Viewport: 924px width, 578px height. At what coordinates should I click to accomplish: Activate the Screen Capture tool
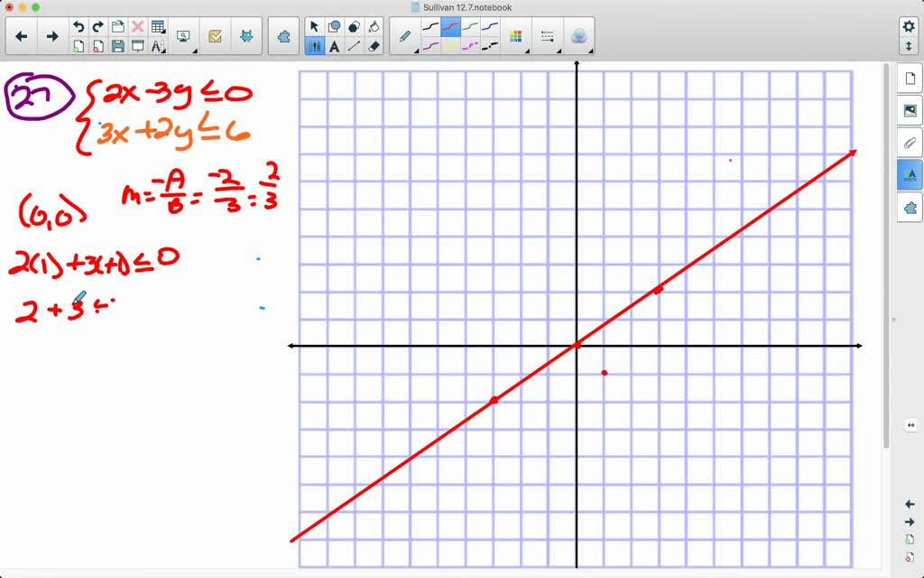point(182,36)
